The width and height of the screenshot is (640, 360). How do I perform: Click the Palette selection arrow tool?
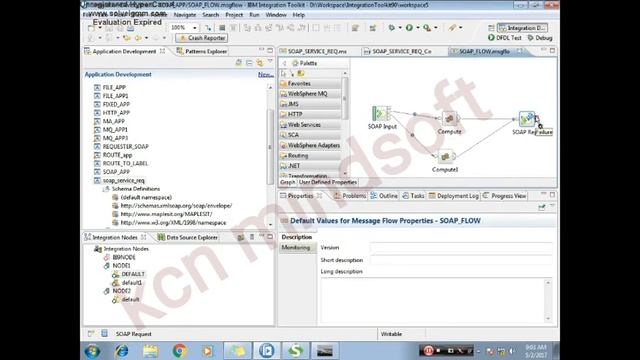pyautogui.click(x=284, y=73)
